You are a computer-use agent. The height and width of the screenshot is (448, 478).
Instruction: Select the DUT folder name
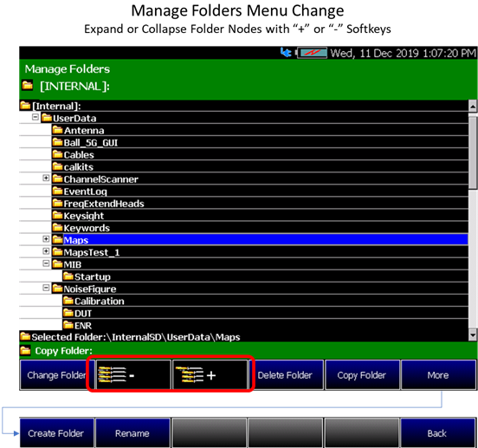[83, 314]
